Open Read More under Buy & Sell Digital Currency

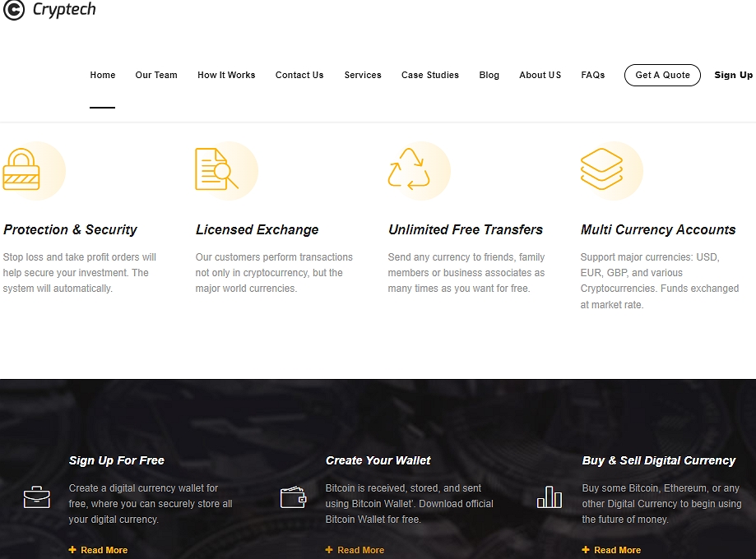[x=617, y=550]
